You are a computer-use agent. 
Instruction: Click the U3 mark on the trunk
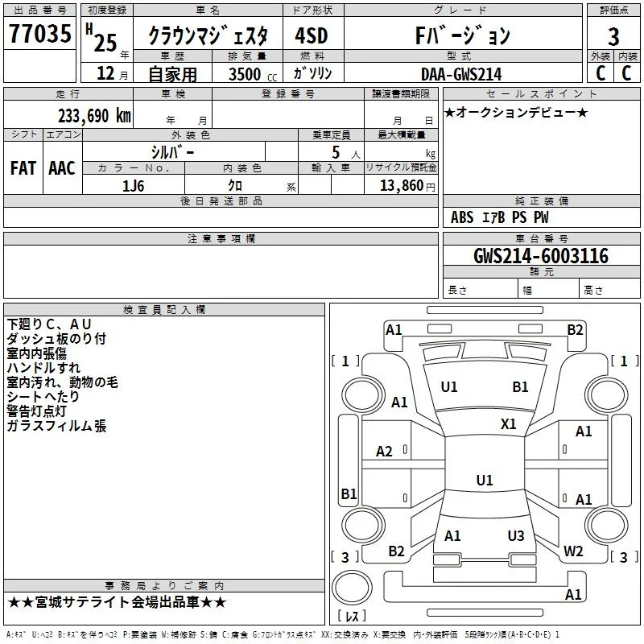pyautogui.click(x=516, y=535)
